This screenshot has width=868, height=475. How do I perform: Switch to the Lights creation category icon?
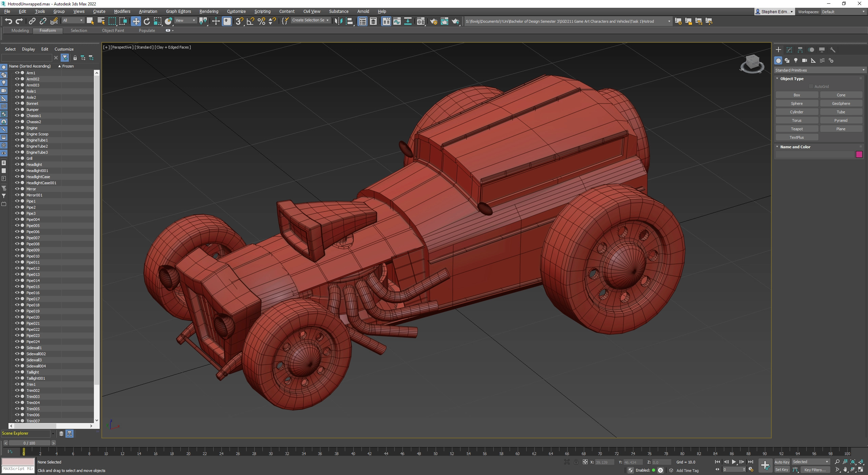pos(796,60)
